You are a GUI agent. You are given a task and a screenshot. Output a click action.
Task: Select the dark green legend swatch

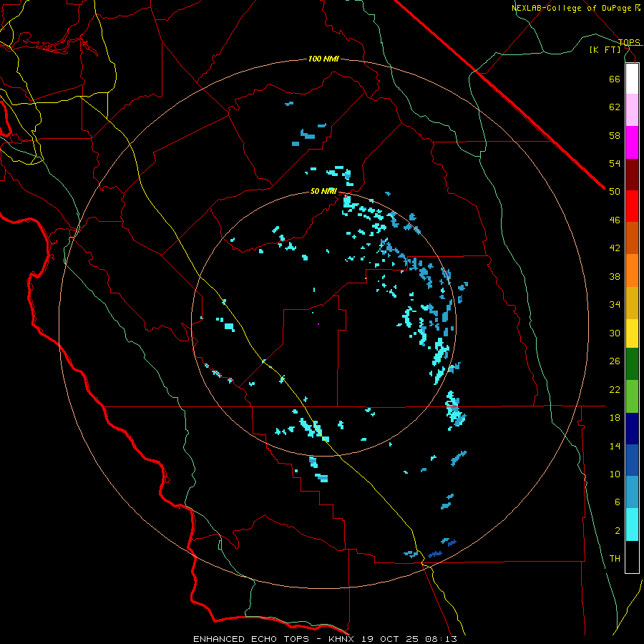[x=632, y=364]
